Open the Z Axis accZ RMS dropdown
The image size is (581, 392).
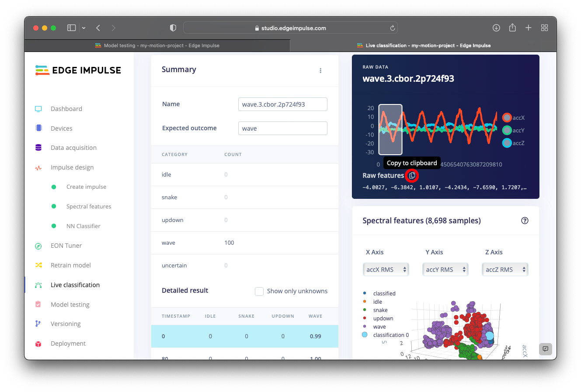tap(505, 270)
